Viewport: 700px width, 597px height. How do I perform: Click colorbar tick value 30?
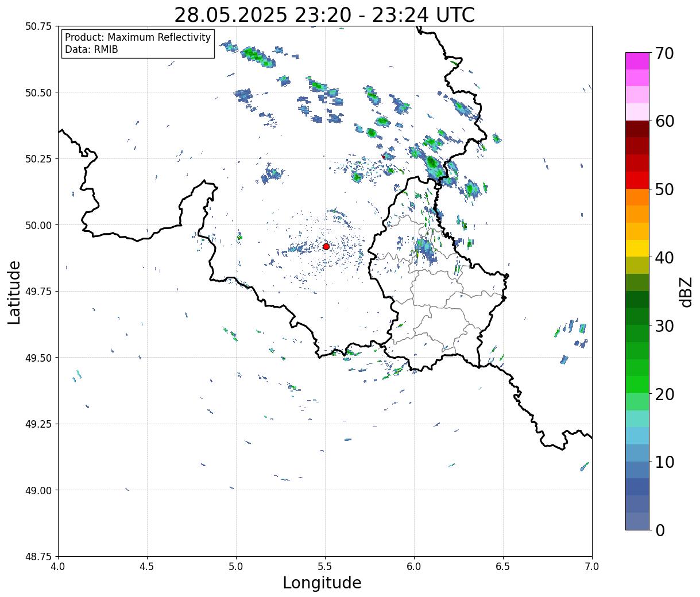click(664, 326)
